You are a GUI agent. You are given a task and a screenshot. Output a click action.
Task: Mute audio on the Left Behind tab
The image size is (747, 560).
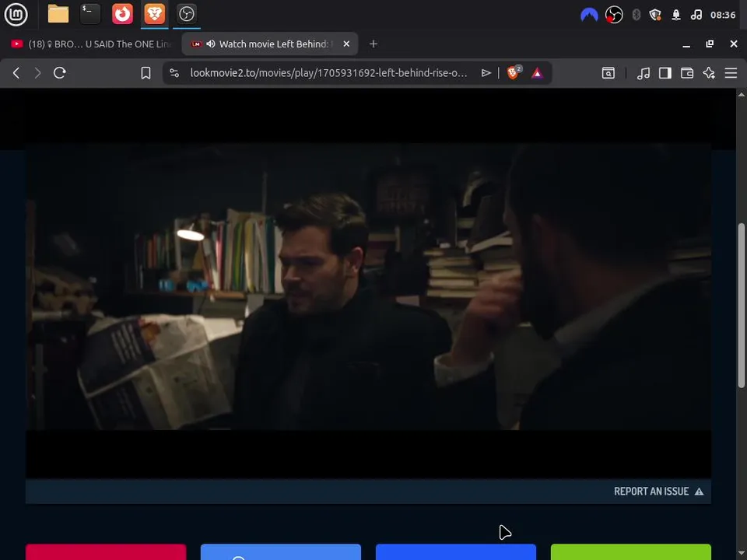pos(211,44)
